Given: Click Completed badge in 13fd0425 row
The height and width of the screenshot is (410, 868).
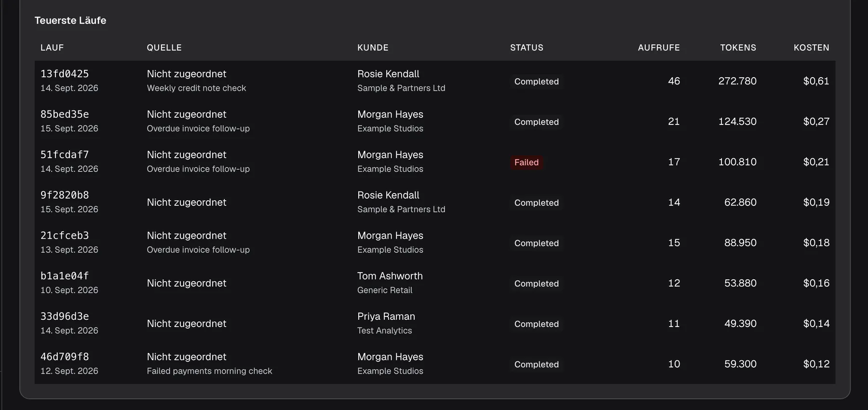Looking at the screenshot, I should coord(537,82).
